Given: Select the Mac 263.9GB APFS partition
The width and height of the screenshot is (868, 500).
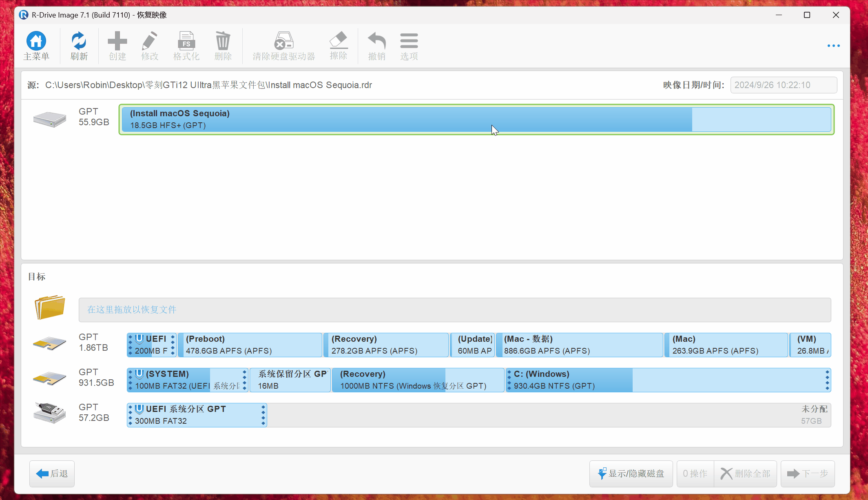Looking at the screenshot, I should [x=726, y=345].
